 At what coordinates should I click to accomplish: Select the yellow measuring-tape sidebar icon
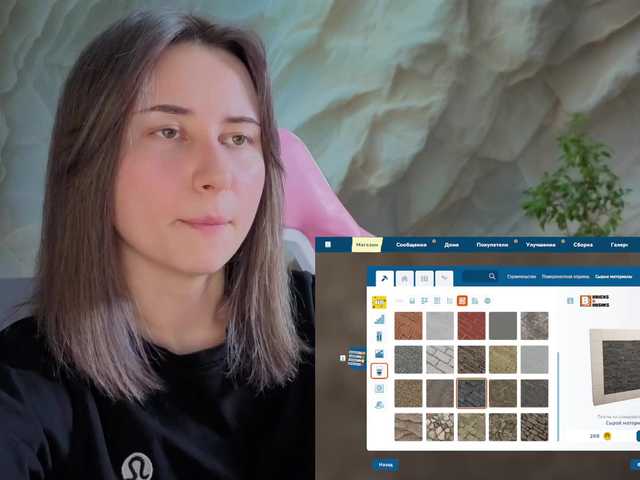coord(379,302)
